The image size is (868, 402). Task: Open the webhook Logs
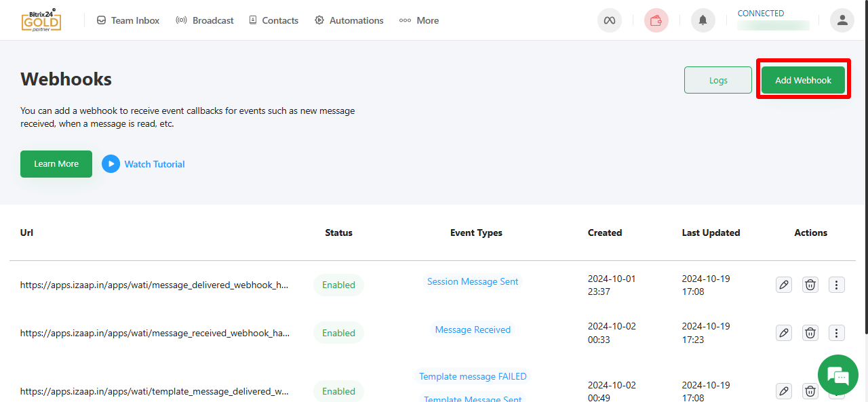[717, 80]
